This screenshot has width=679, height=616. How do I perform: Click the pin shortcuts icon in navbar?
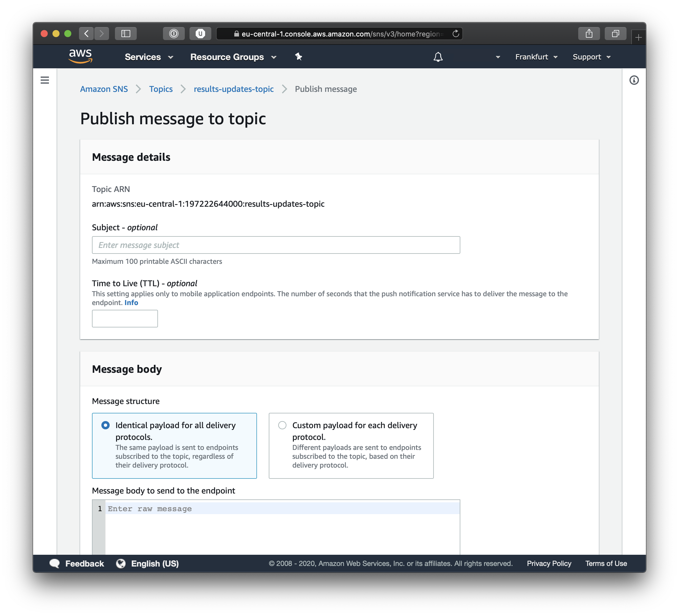tap(299, 57)
